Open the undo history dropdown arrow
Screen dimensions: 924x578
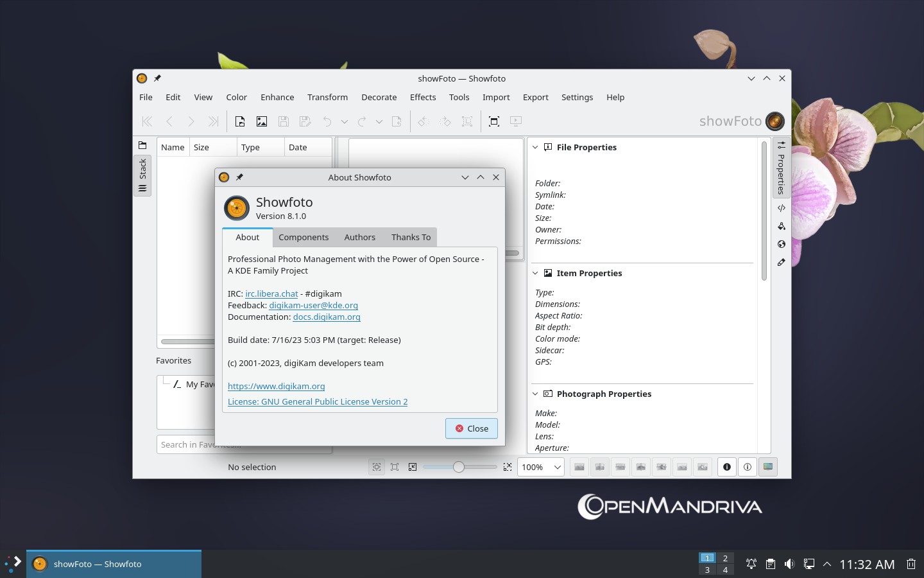click(345, 121)
